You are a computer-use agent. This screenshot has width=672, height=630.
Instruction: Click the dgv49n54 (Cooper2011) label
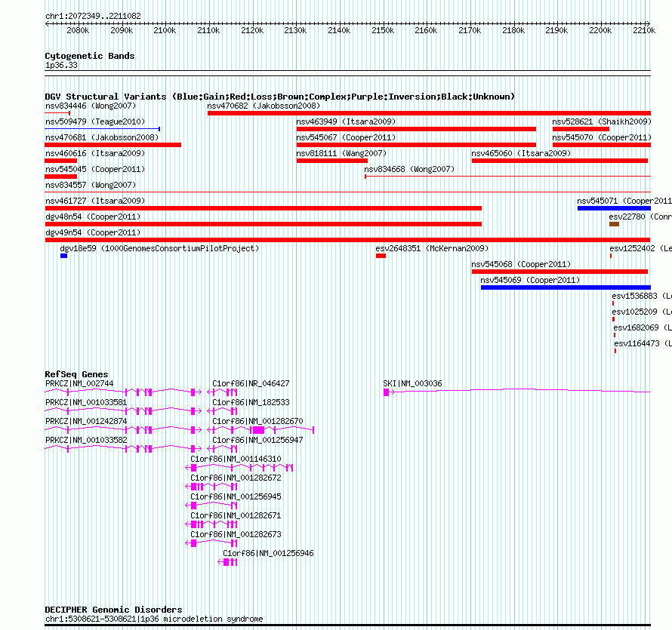93,232
